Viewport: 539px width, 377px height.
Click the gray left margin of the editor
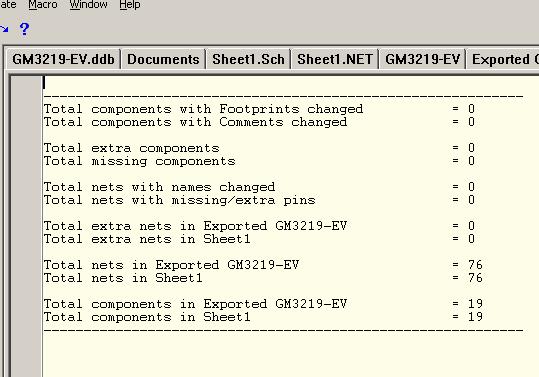coord(26,226)
